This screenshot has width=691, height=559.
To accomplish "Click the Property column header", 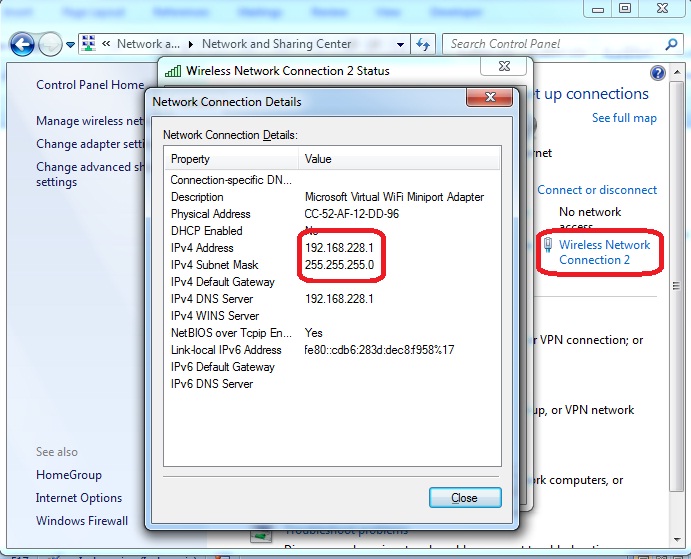I will (x=232, y=159).
